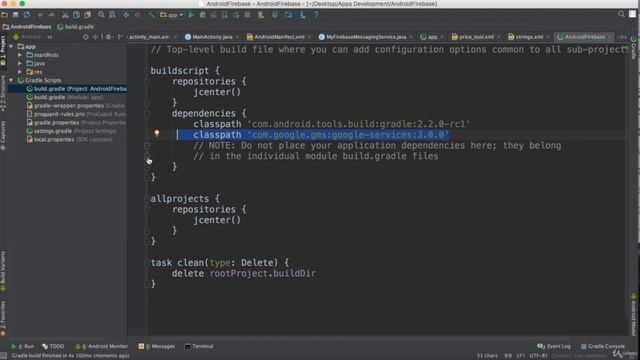The width and height of the screenshot is (640, 360).
Task: Select local.properties file
Action: (x=69, y=140)
